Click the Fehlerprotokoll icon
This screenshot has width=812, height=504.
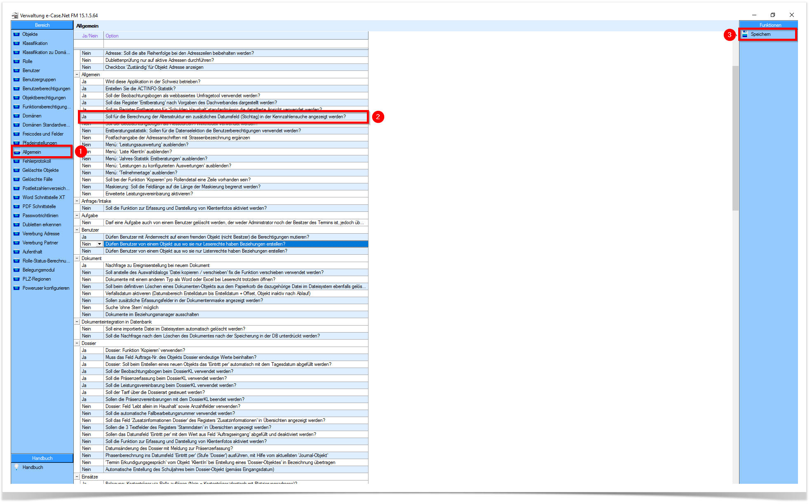(x=16, y=161)
